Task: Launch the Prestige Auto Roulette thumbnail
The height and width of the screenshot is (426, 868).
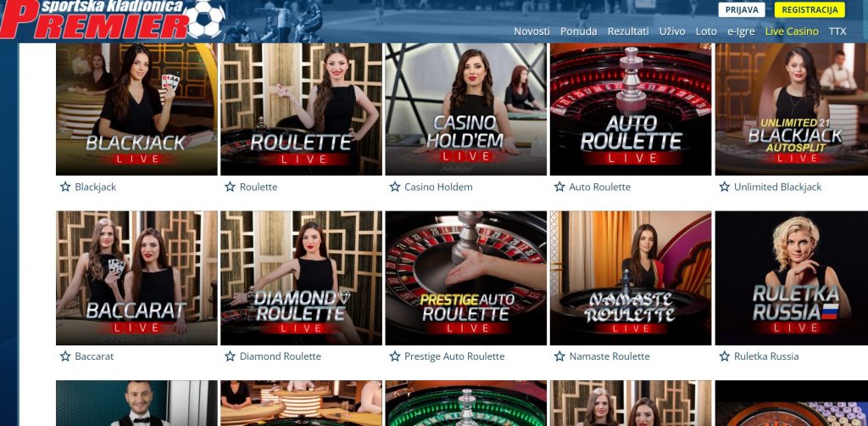Action: coord(465,277)
